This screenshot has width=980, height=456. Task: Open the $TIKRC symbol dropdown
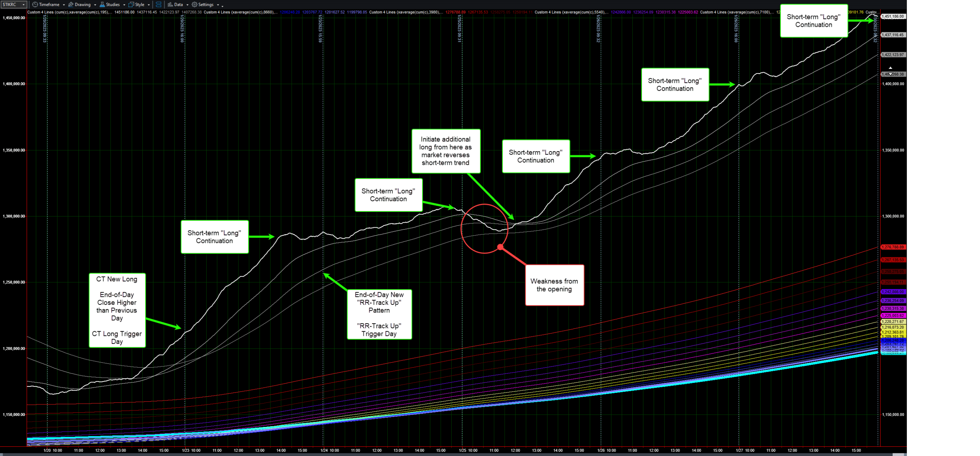pyautogui.click(x=23, y=5)
